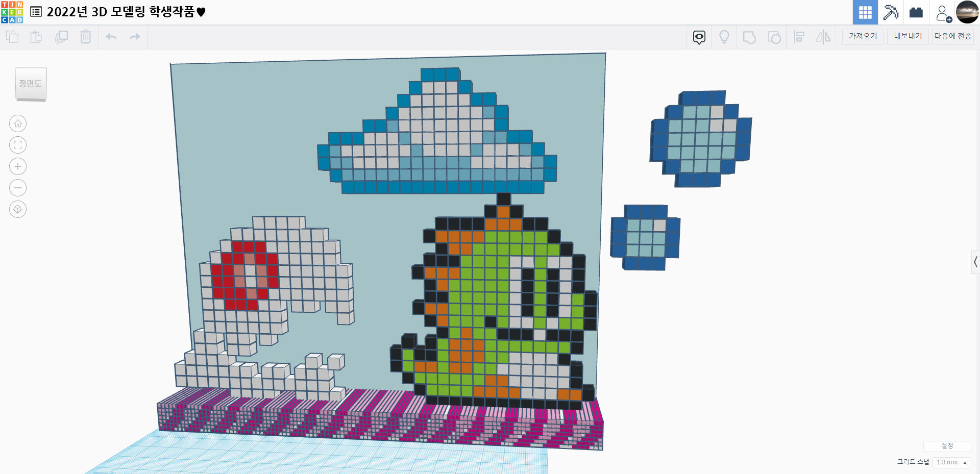Select the blue pixel cloud shape
This screenshot has width=980, height=474.
pos(437,132)
